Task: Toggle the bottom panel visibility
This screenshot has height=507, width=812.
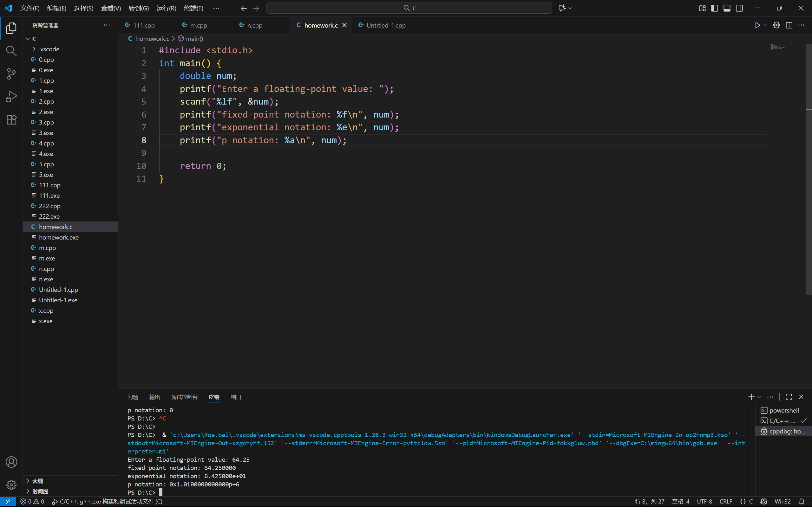Action: click(x=727, y=8)
